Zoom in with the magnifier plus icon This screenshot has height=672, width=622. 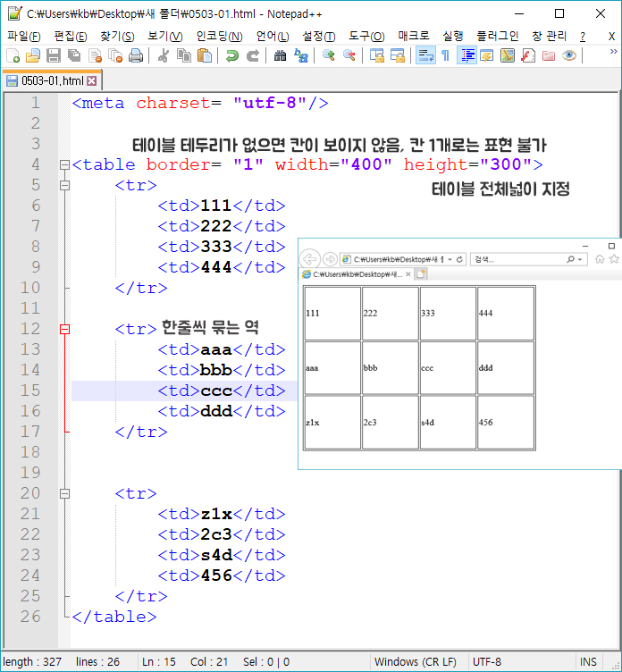coord(328,55)
